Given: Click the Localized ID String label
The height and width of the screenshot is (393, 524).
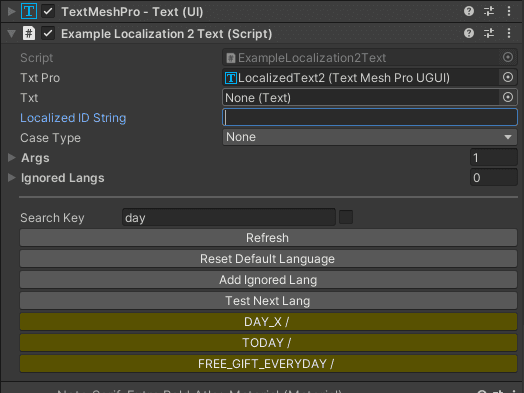Looking at the screenshot, I should [73, 118].
